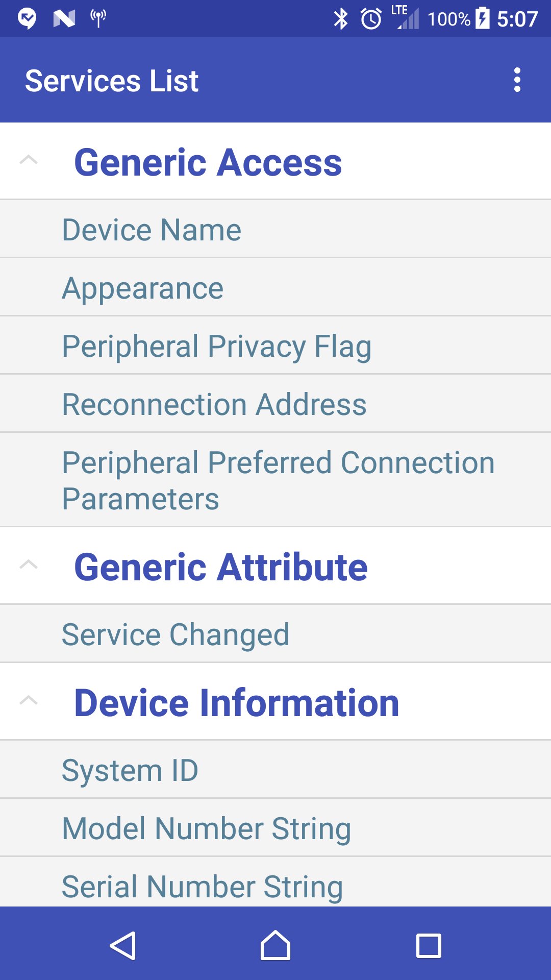Viewport: 551px width, 980px height.
Task: Collapse the Generic Access chevron
Action: pyautogui.click(x=29, y=160)
